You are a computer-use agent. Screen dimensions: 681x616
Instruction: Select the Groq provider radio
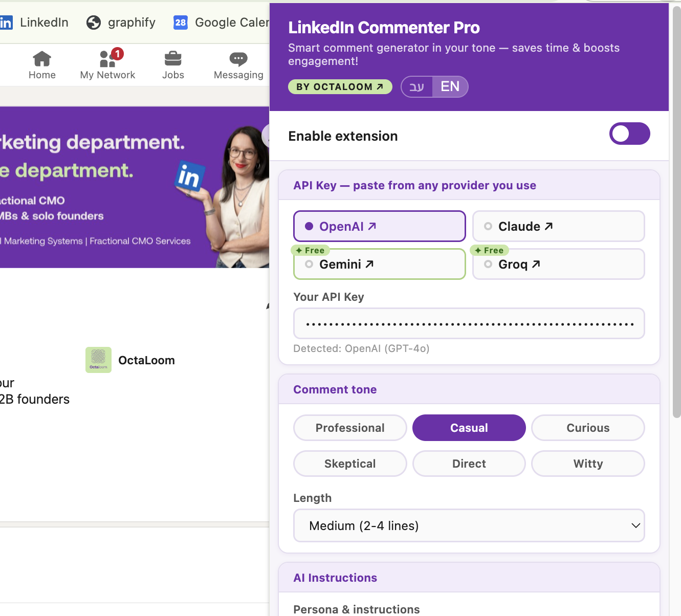pos(488,264)
